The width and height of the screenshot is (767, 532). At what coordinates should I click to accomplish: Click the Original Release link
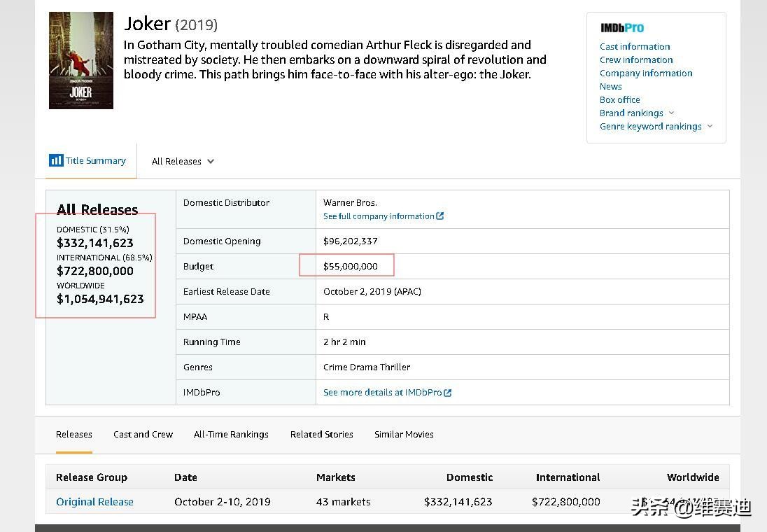click(x=94, y=502)
